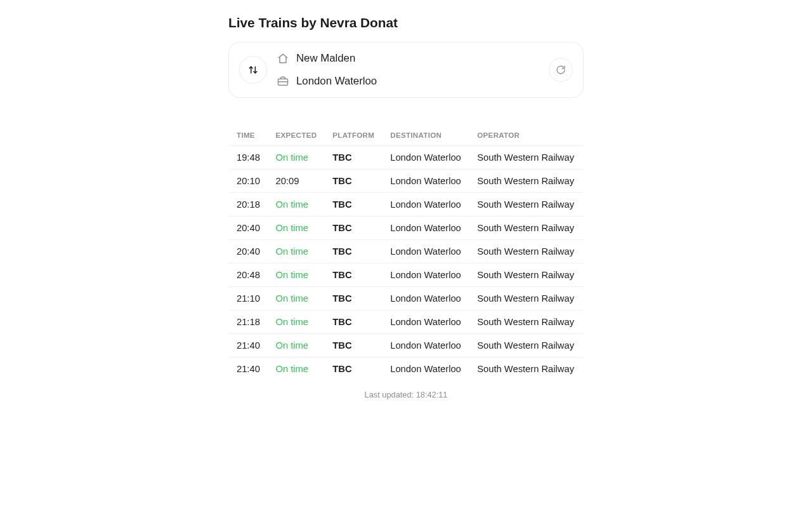
Task: Select the 20:10 departure time
Action: point(248,181)
